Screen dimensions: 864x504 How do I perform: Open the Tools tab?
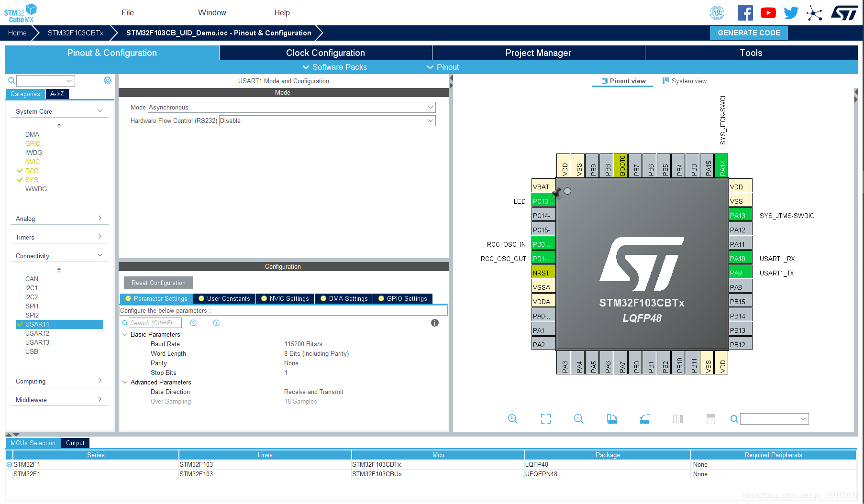click(751, 53)
